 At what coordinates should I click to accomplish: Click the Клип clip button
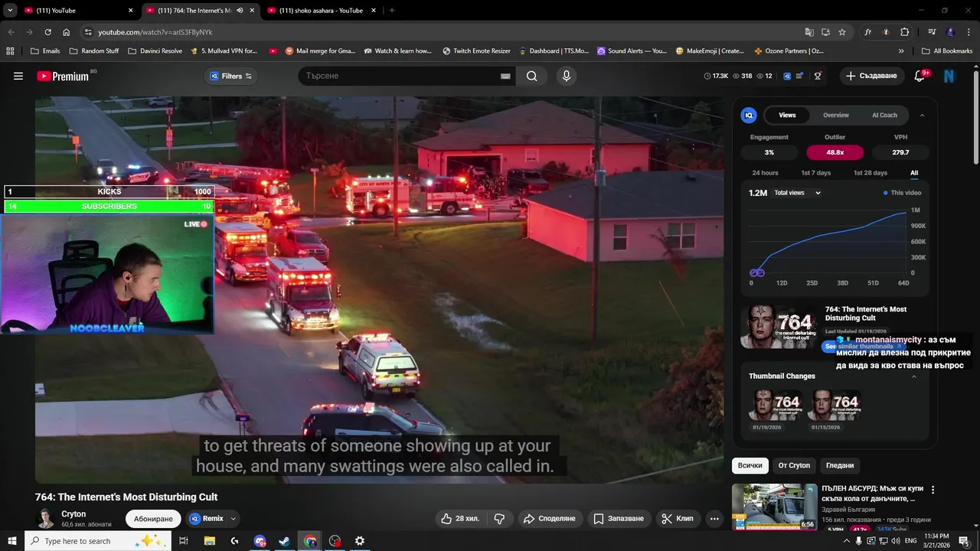[678, 518]
